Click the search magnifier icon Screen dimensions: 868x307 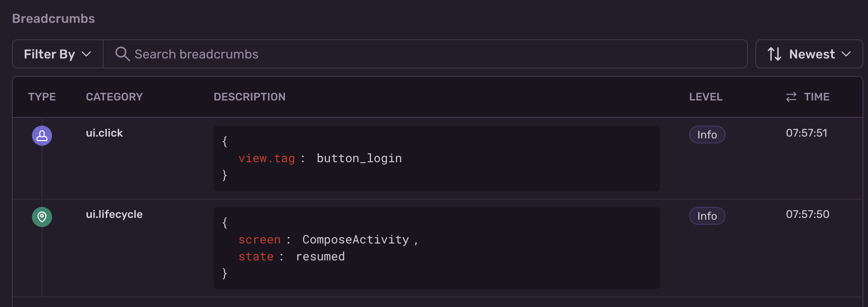pyautogui.click(x=122, y=54)
